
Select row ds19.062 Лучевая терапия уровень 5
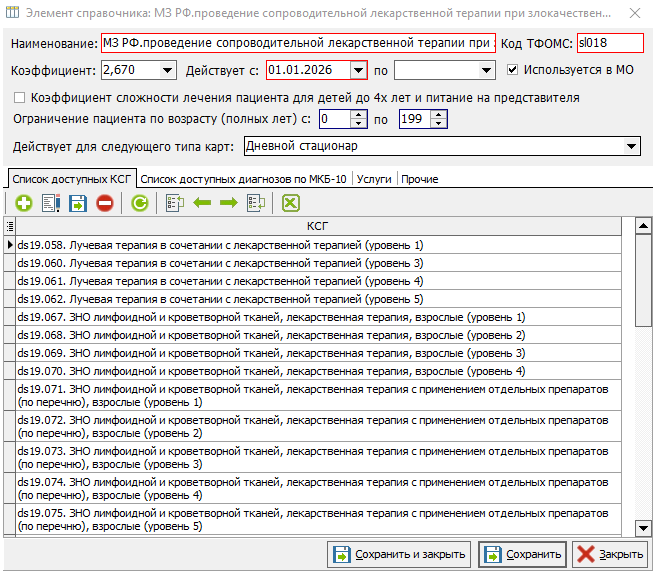pyautogui.click(x=318, y=299)
